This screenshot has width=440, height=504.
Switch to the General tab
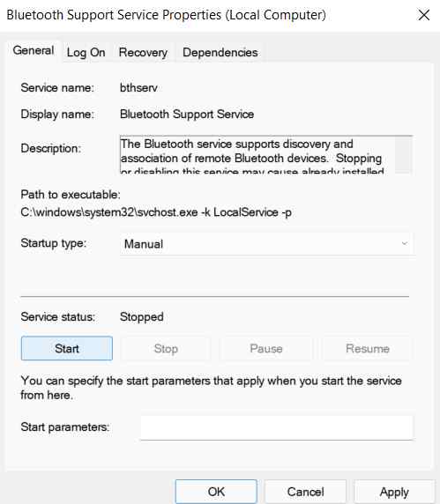click(x=34, y=51)
